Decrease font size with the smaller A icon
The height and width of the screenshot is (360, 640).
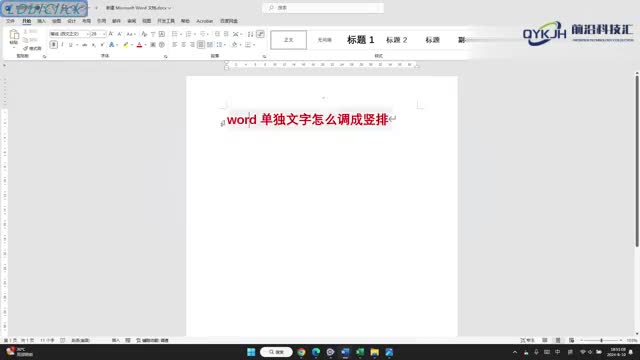pos(120,34)
